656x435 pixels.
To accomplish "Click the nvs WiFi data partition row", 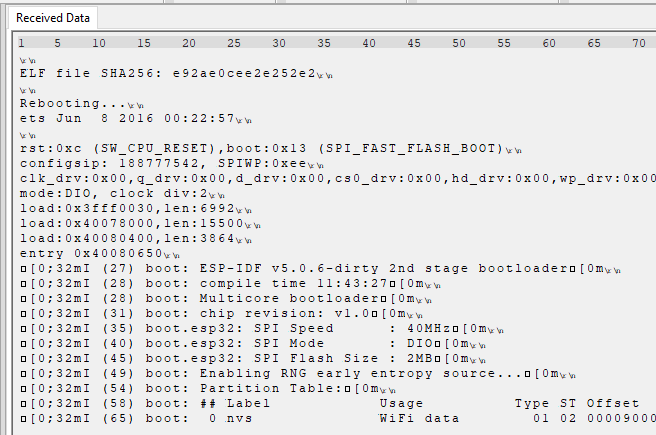I will (x=338, y=418).
